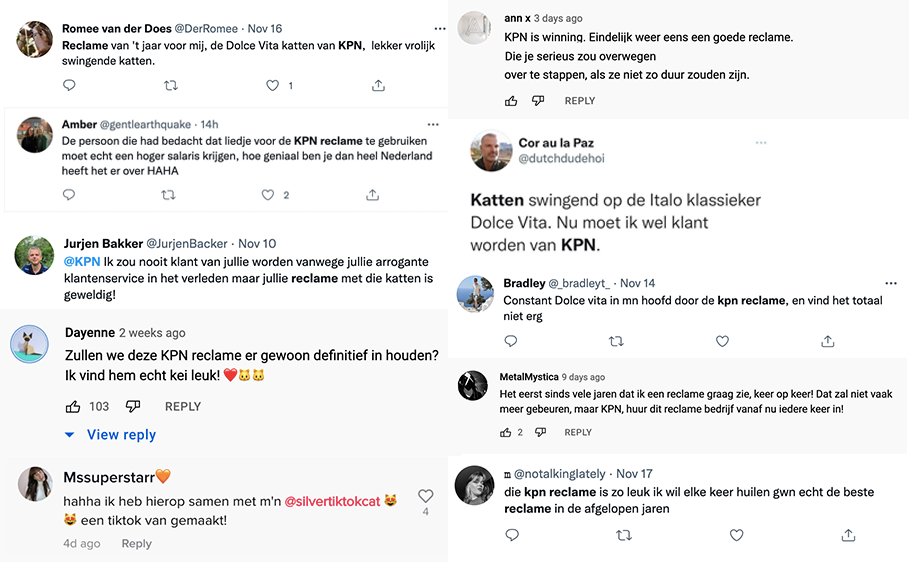Like Romee van der Does' tweet

click(273, 86)
